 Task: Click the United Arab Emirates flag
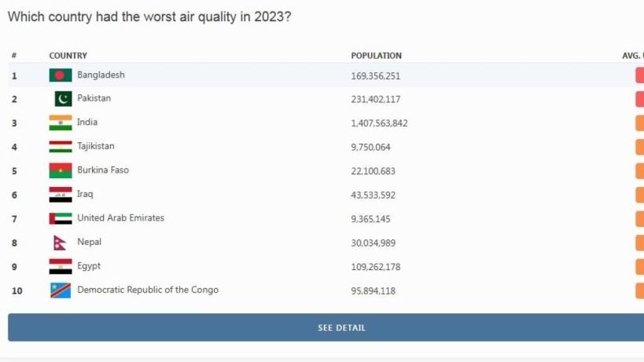pyautogui.click(x=61, y=218)
